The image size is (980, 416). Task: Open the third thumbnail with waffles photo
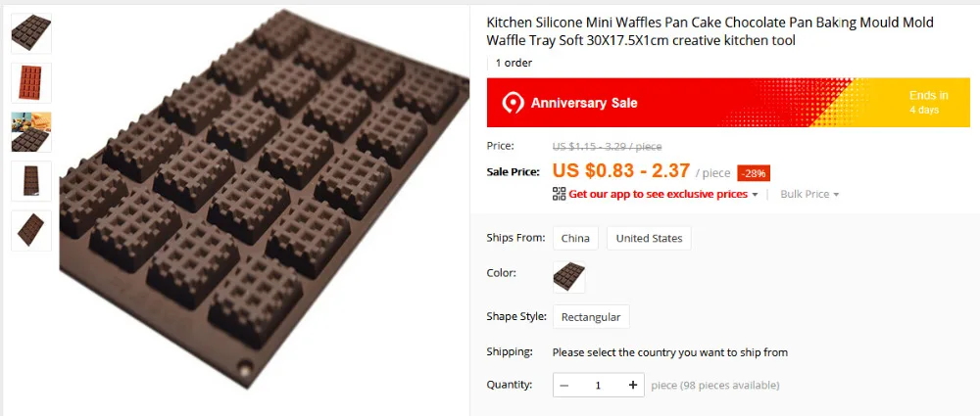(x=31, y=132)
